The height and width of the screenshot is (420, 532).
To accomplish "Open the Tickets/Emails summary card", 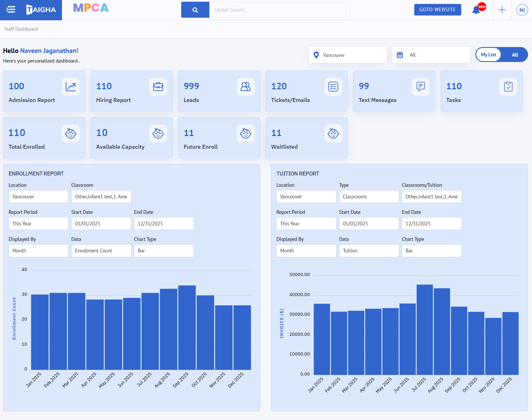I will pyautogui.click(x=306, y=91).
